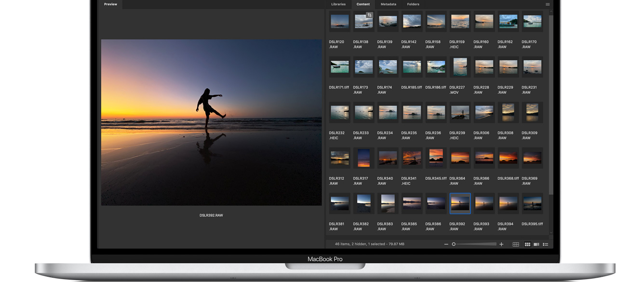The width and height of the screenshot is (644, 282).
Task: Switch to list view mode
Action: 546,244
